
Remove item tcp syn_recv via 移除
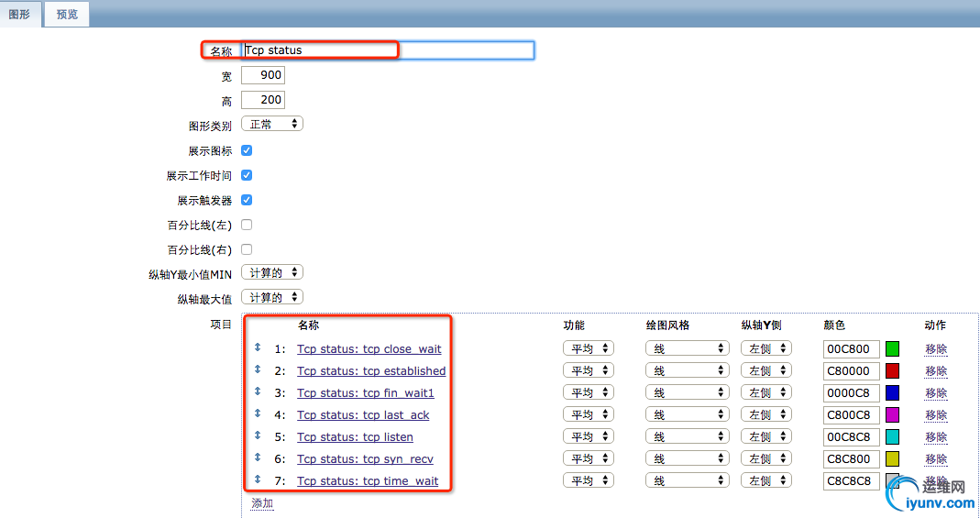tap(936, 458)
